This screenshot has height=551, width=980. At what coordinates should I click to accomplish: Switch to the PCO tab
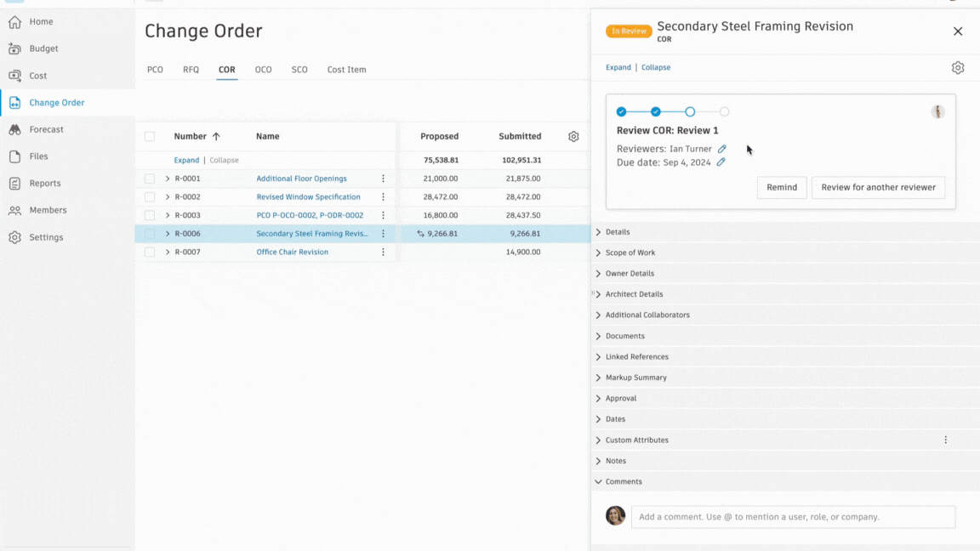point(155,70)
